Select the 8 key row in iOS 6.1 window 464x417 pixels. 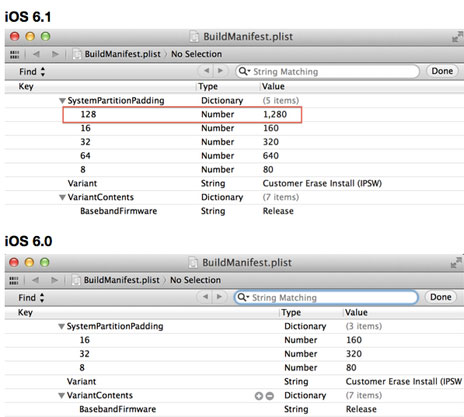tap(234, 170)
